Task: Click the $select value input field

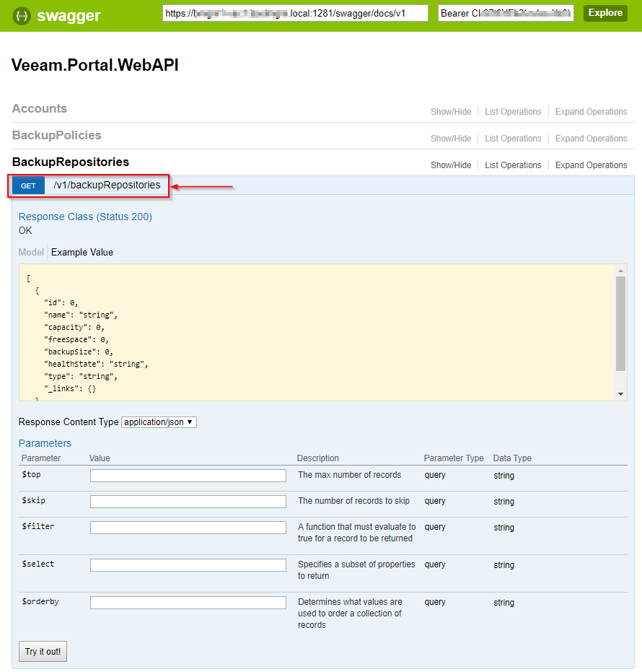Action: 188,565
